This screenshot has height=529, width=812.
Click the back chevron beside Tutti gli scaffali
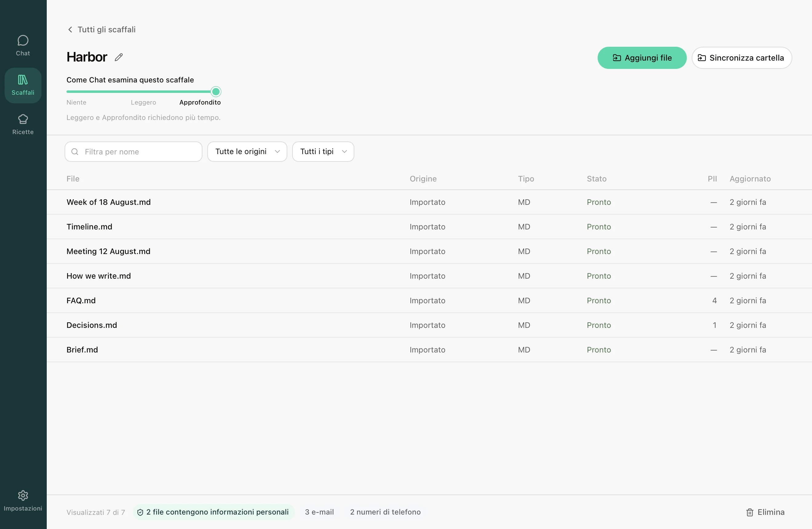click(x=70, y=30)
